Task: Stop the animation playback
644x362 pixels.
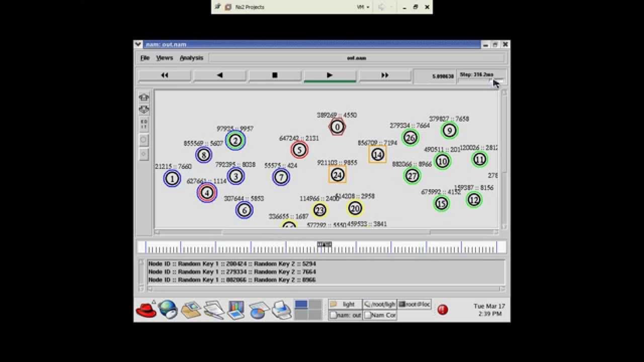Action: click(x=275, y=75)
